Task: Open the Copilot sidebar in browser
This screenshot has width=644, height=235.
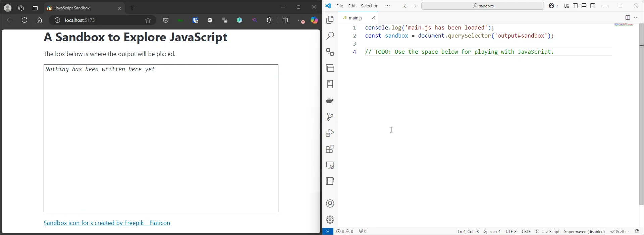Action: coord(314,20)
